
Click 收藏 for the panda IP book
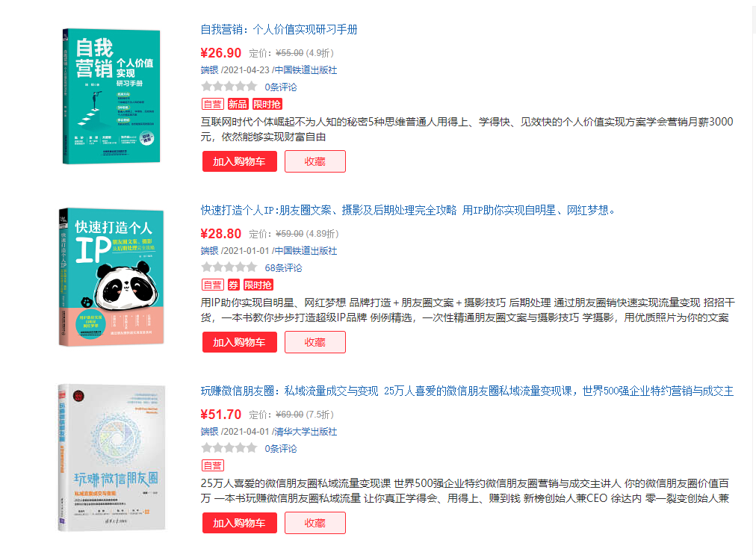pos(315,342)
